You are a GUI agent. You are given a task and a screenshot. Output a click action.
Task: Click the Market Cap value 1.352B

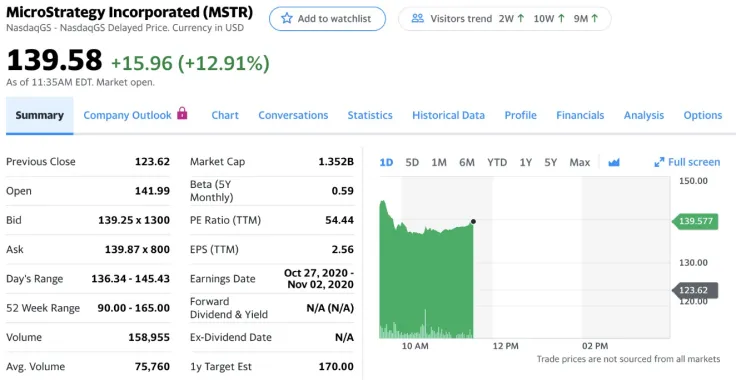(336, 162)
